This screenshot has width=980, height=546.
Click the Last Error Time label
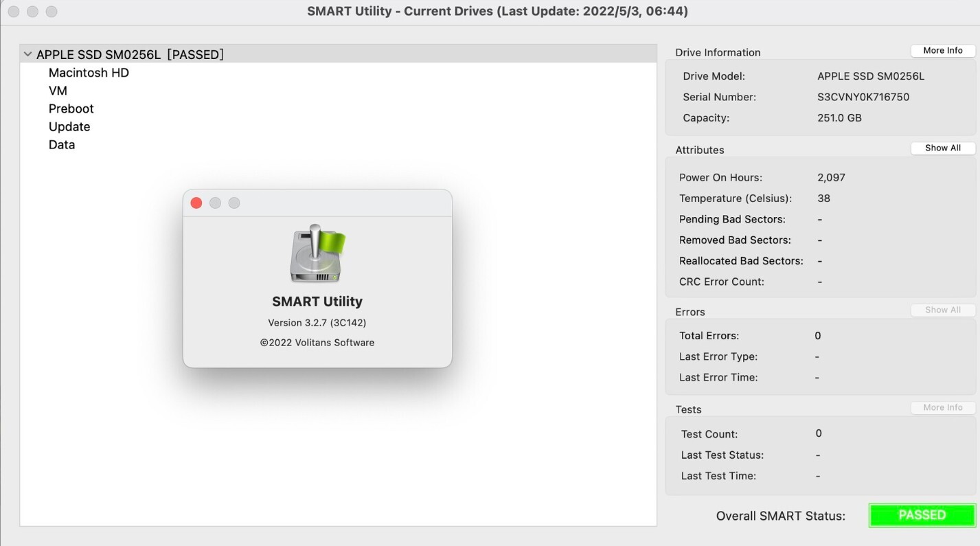coord(718,378)
